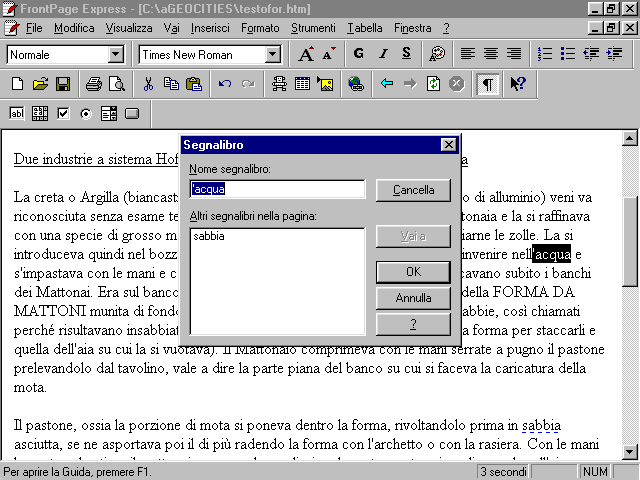Open the Inserisci menu
This screenshot has width=640, height=480.
(209, 28)
